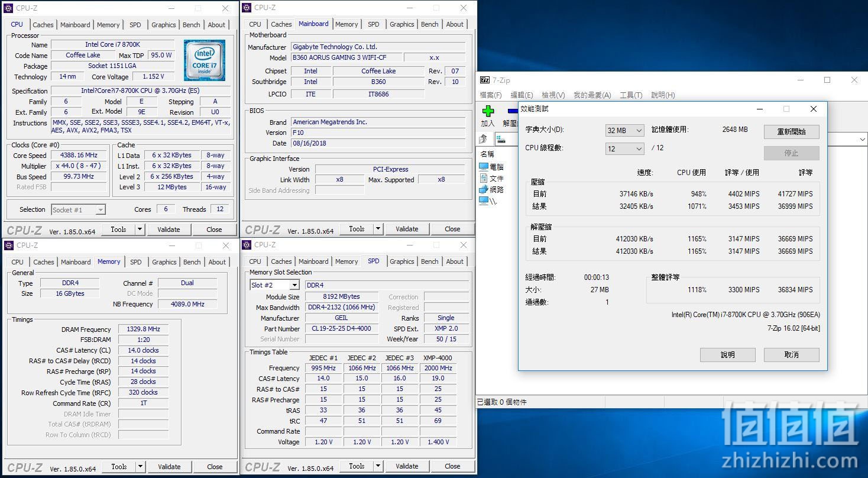Click the DRAM Frequency 1329.8 MHz value
The image size is (868, 478).
point(143,330)
